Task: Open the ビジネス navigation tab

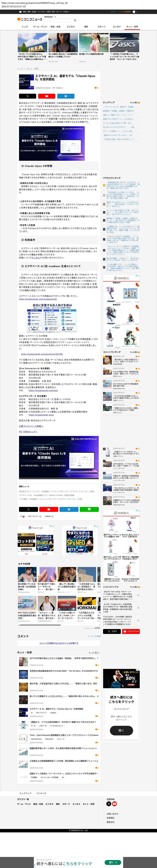Action: point(71,27)
